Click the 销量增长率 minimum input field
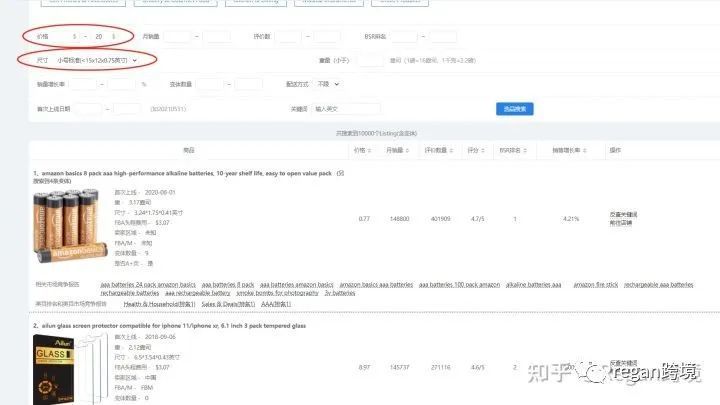 (83, 84)
